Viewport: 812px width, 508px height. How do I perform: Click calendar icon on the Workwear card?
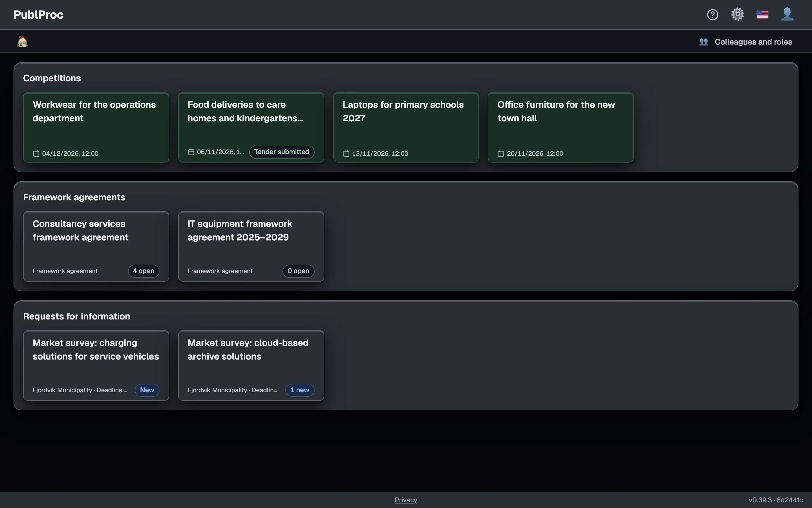[x=36, y=154]
